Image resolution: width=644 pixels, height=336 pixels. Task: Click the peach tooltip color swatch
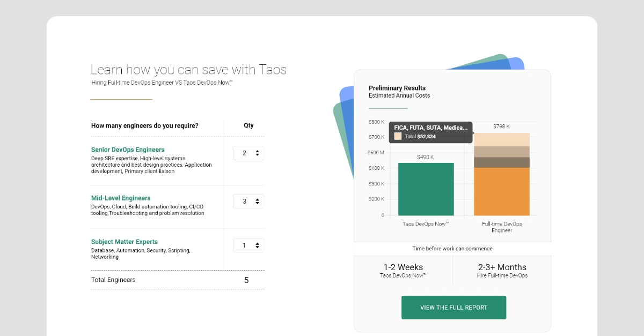[x=398, y=136]
